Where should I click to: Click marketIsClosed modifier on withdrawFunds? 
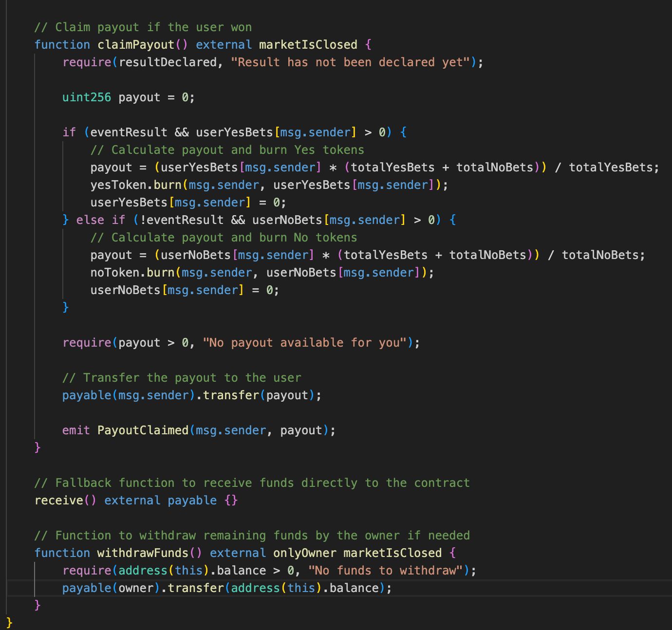coord(392,553)
